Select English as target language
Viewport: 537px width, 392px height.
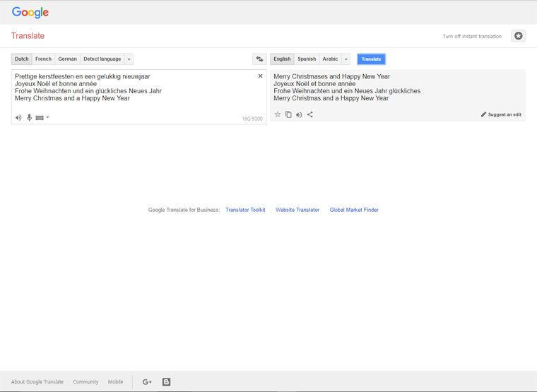[x=282, y=59]
